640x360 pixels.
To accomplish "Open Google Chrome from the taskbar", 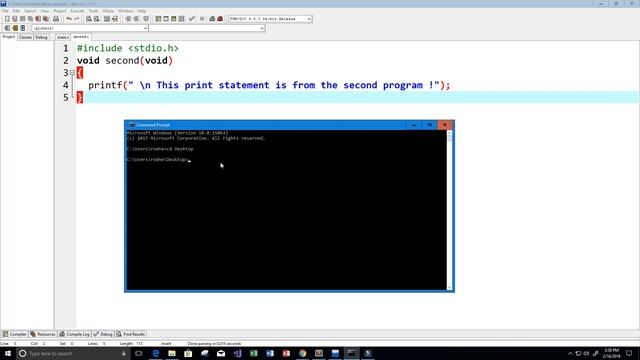I will [302, 353].
